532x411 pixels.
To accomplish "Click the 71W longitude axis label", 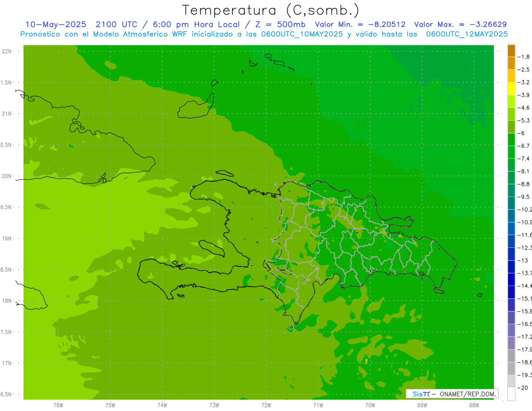I will (318, 405).
